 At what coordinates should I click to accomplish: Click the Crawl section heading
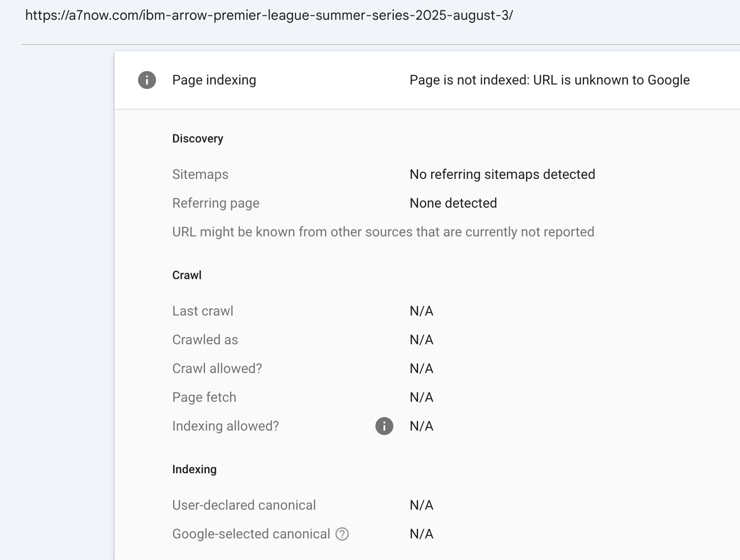pos(187,275)
